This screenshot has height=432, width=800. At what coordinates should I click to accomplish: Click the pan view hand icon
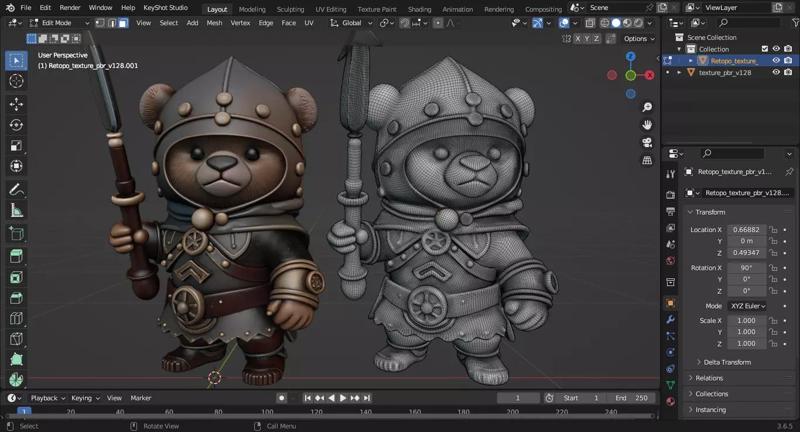coord(647,125)
